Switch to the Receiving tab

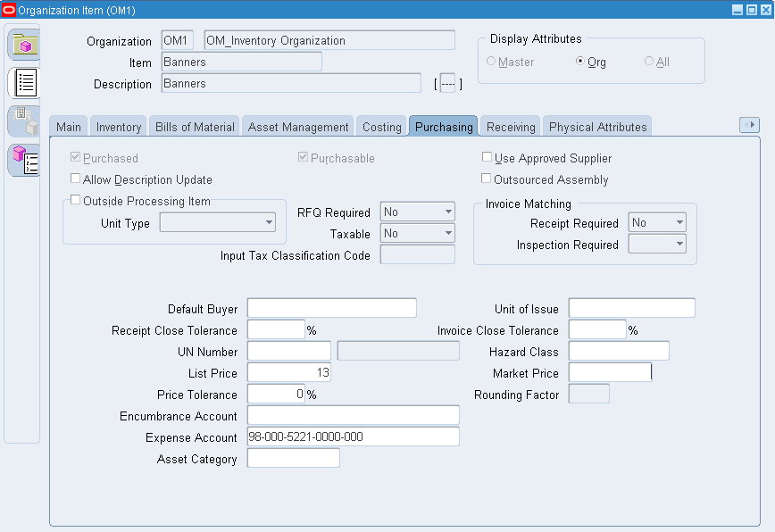(511, 127)
